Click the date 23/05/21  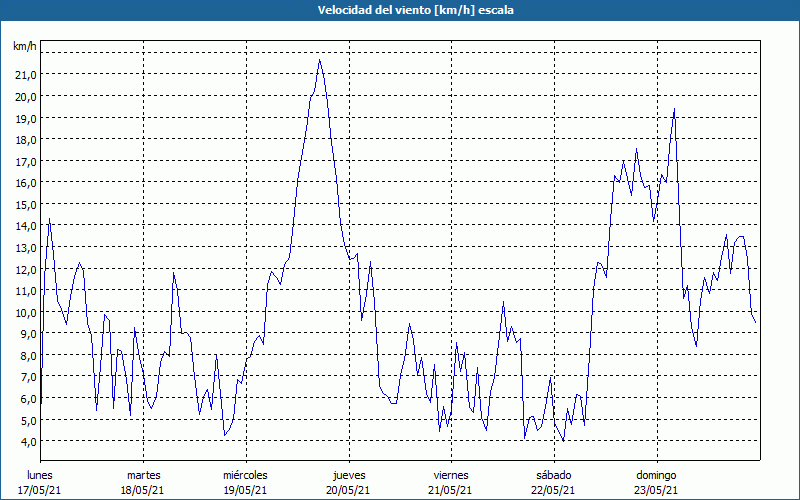pyautogui.click(x=656, y=490)
